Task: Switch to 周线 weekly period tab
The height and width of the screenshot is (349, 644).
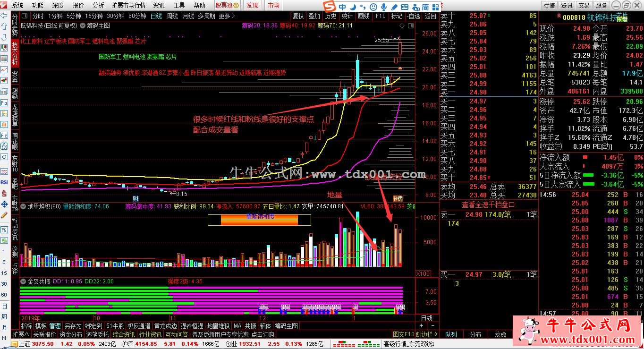Action: [173, 16]
